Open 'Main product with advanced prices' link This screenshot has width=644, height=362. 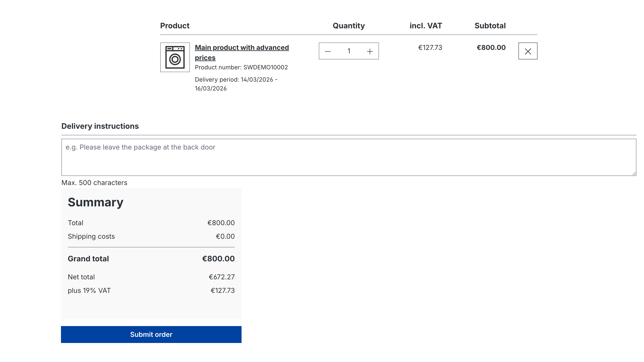click(x=242, y=48)
